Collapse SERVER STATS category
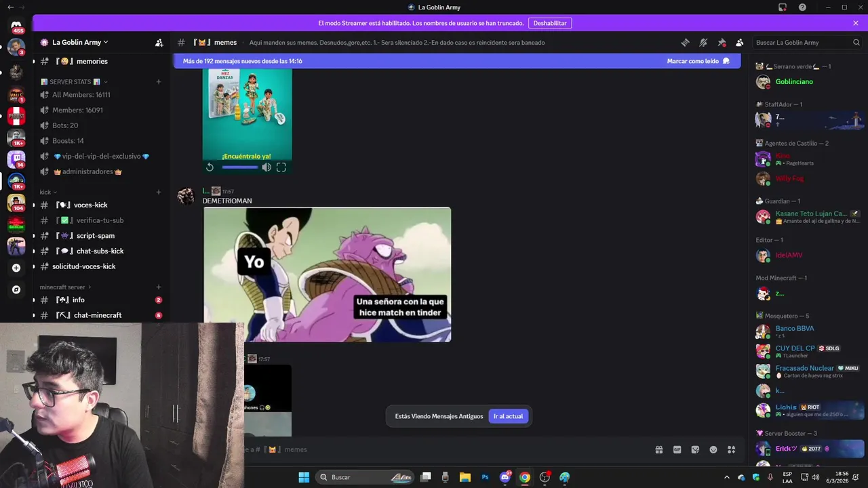Image resolution: width=868 pixels, height=488 pixels. (x=74, y=82)
